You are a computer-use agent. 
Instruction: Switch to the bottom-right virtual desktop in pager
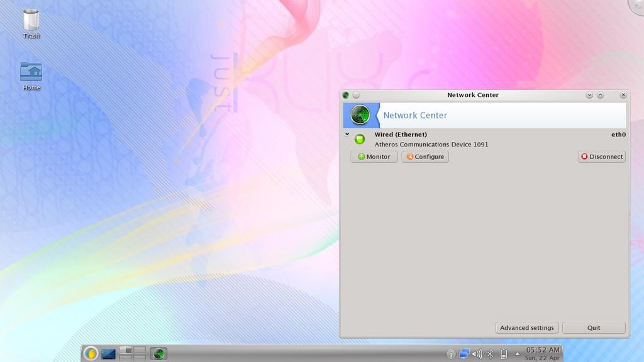[139, 358]
